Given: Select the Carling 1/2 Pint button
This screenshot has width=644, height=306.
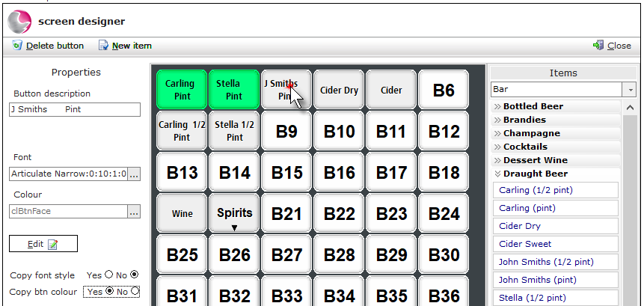Looking at the screenshot, I should (x=182, y=131).
